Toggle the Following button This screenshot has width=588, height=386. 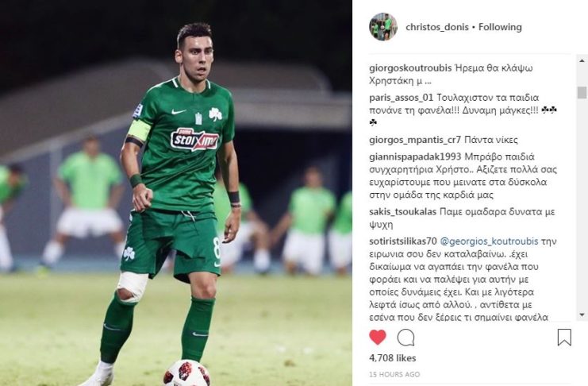tap(500, 27)
